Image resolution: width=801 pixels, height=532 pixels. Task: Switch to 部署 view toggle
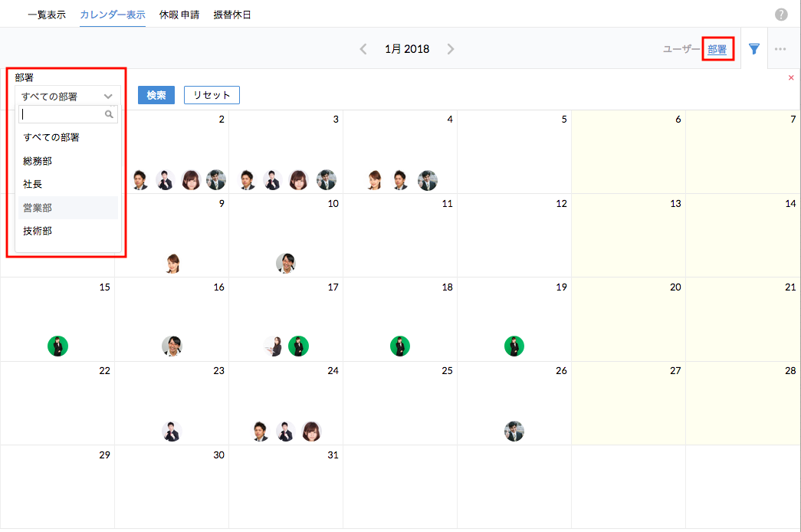[717, 49]
